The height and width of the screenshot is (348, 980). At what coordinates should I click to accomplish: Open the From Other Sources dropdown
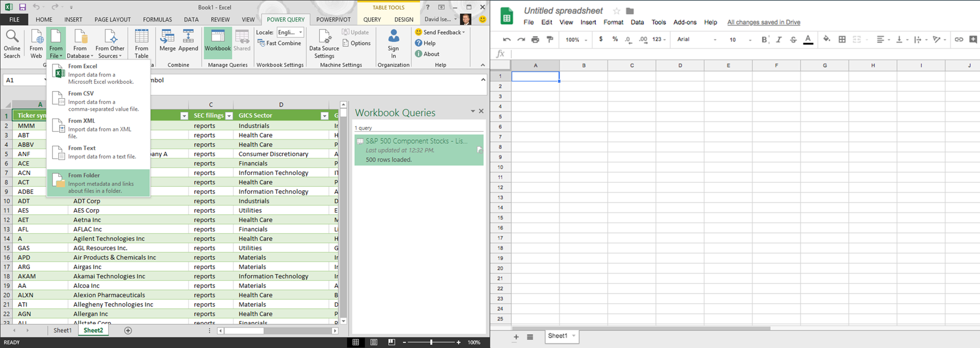(110, 43)
